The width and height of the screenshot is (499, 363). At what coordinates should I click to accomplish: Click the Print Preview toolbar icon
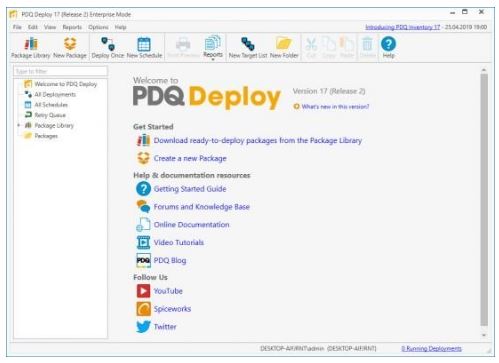[183, 47]
